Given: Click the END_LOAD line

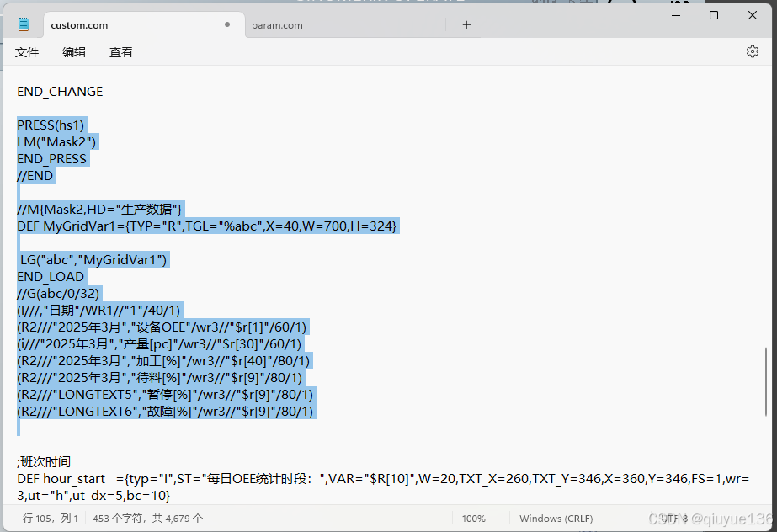Looking at the screenshot, I should 51,277.
